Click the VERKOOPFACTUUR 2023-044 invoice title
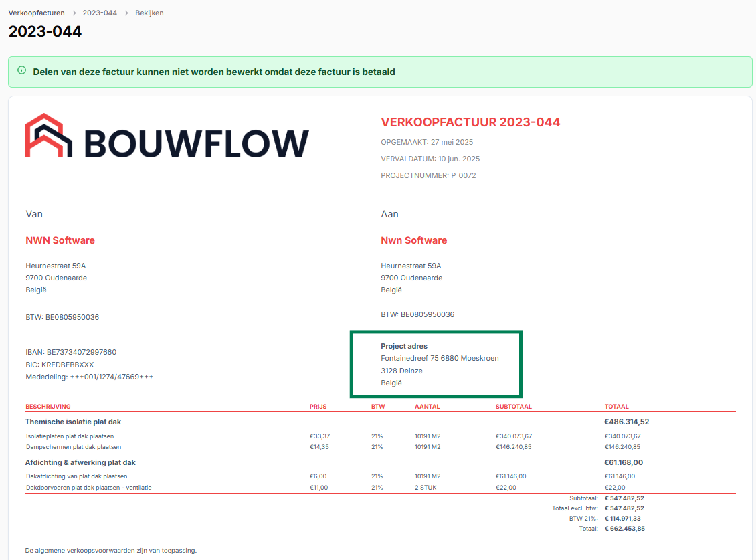The width and height of the screenshot is (756, 560). click(470, 122)
